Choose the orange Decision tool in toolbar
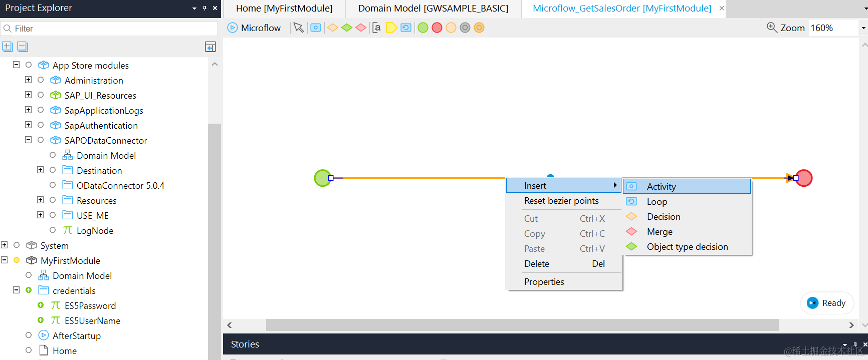The height and width of the screenshot is (360, 868). 333,28
